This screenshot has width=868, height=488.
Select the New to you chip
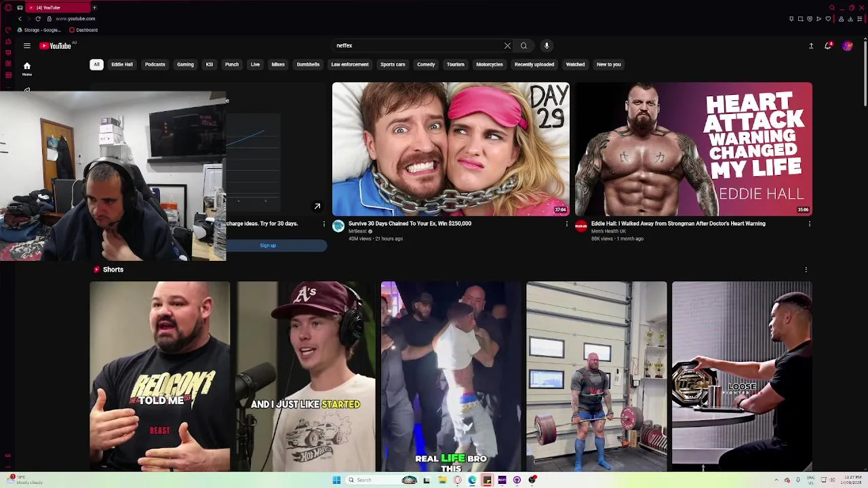[x=609, y=64]
